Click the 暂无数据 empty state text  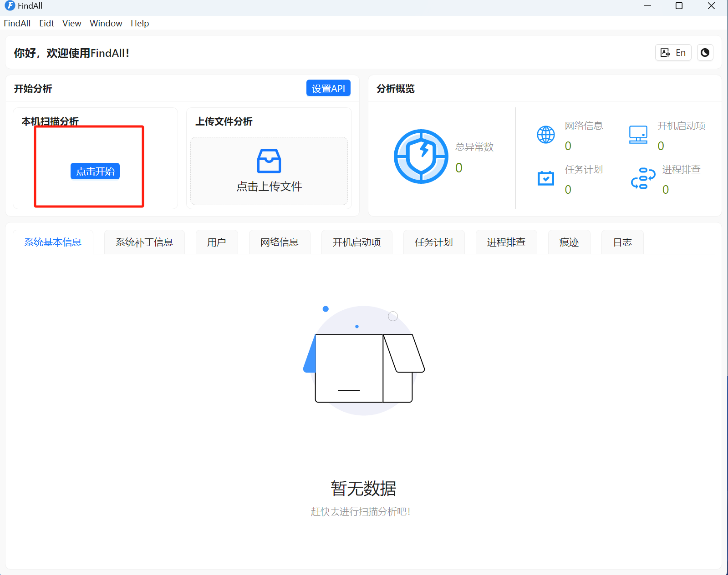coord(363,489)
